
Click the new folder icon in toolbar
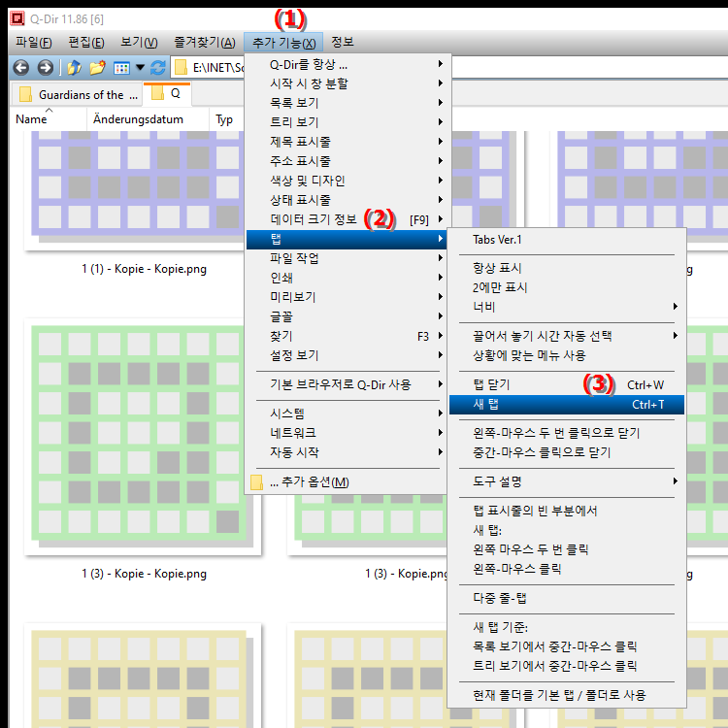97,68
